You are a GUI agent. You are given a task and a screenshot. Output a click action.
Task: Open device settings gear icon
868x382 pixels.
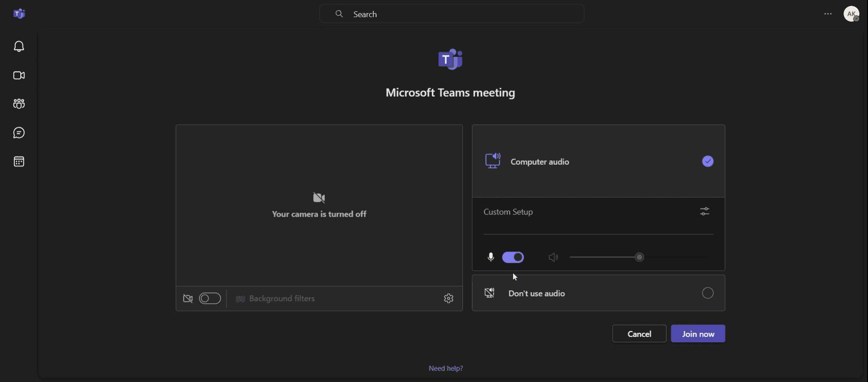click(x=448, y=298)
